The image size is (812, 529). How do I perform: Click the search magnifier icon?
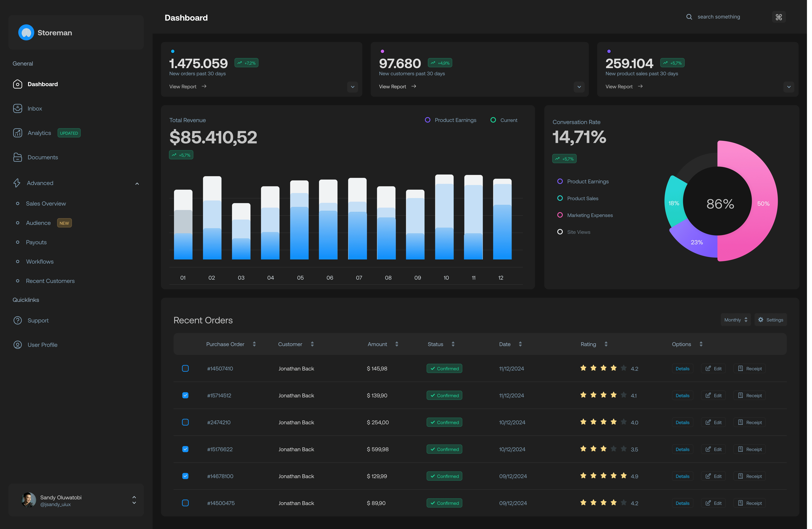coord(689,17)
